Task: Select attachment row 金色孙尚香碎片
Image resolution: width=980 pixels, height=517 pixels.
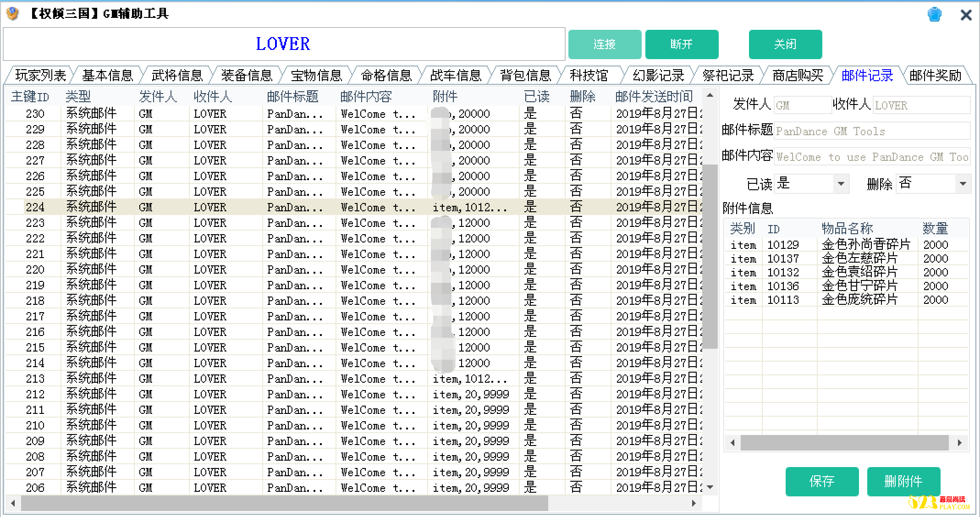Action: tap(847, 245)
